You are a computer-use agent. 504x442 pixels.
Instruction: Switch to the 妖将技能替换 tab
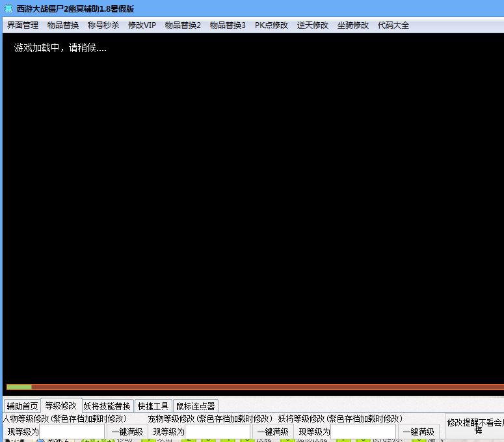107,406
